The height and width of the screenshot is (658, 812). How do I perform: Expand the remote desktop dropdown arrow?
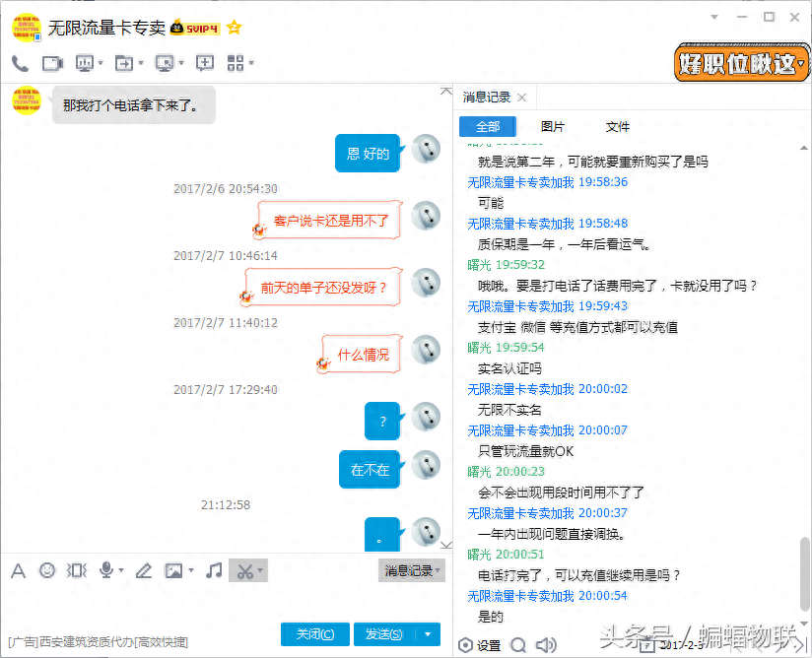[181, 63]
